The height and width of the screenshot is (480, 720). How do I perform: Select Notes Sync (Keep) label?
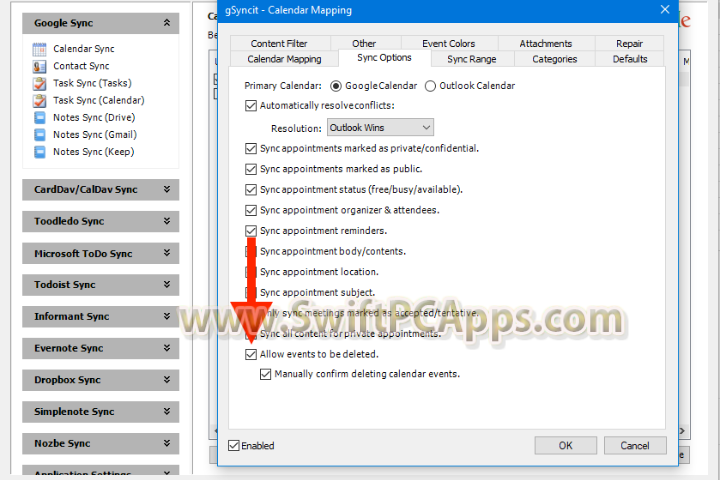pos(94,152)
